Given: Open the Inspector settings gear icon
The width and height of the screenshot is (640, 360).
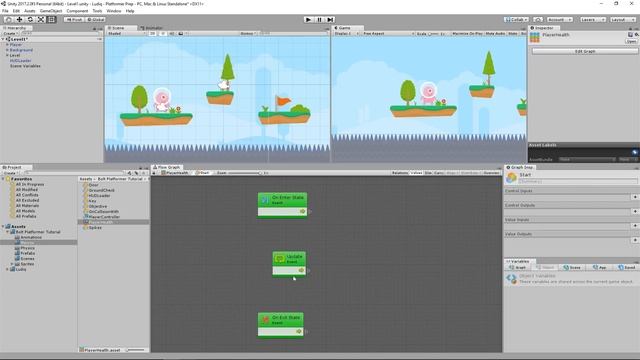Looking at the screenshot, I should 636,34.
